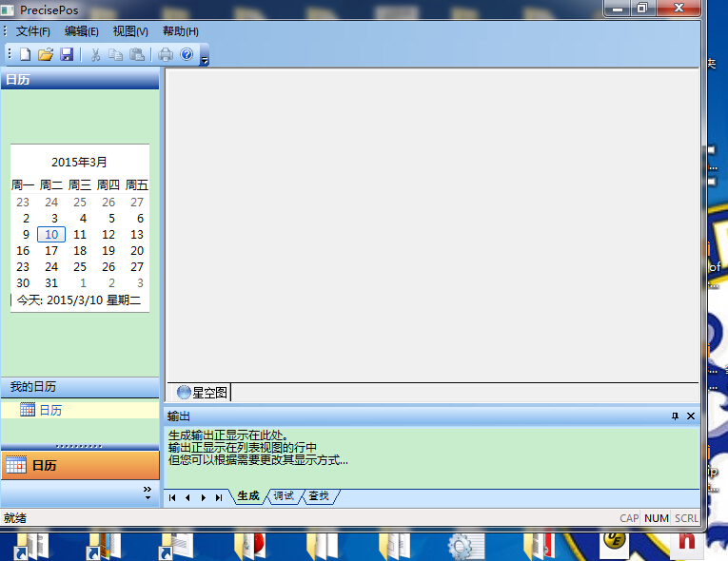This screenshot has width=728, height=561.
Task: Select today's date 10 in calendar
Action: point(51,234)
